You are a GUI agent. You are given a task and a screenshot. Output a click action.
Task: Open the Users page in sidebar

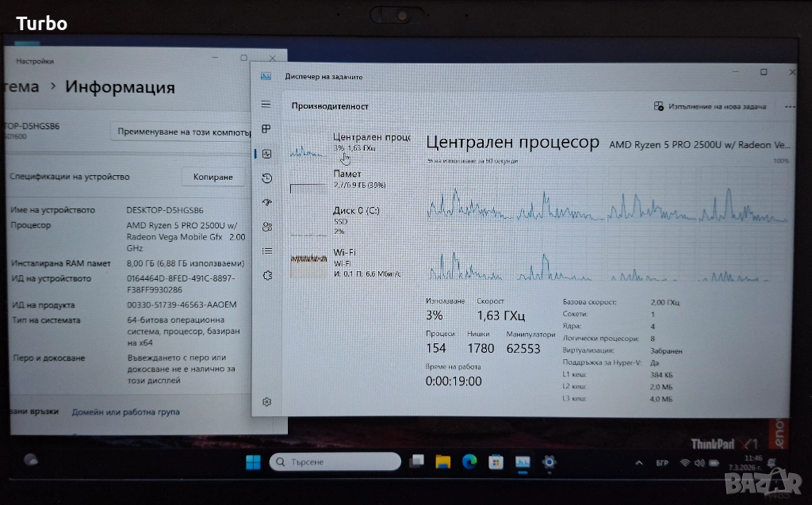(x=267, y=227)
